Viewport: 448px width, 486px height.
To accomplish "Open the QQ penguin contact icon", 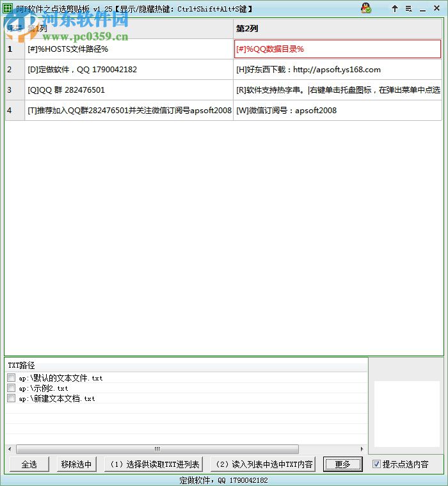I will point(366,8).
